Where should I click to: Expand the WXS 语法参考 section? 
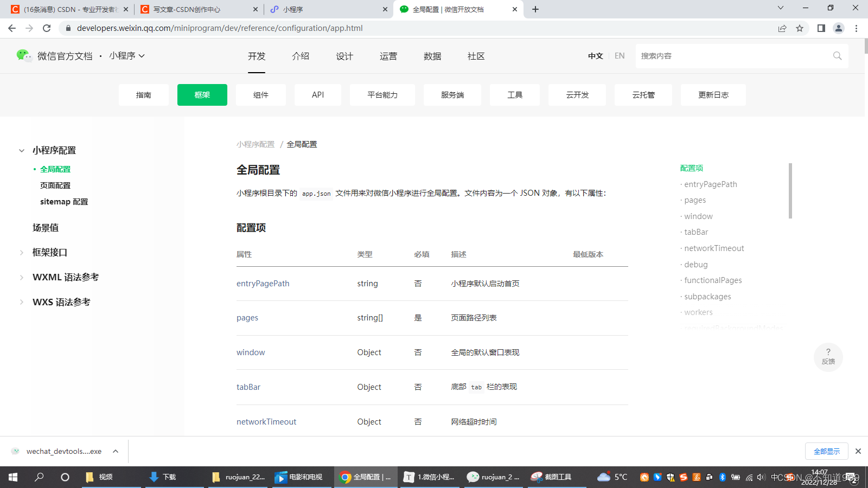[22, 303]
